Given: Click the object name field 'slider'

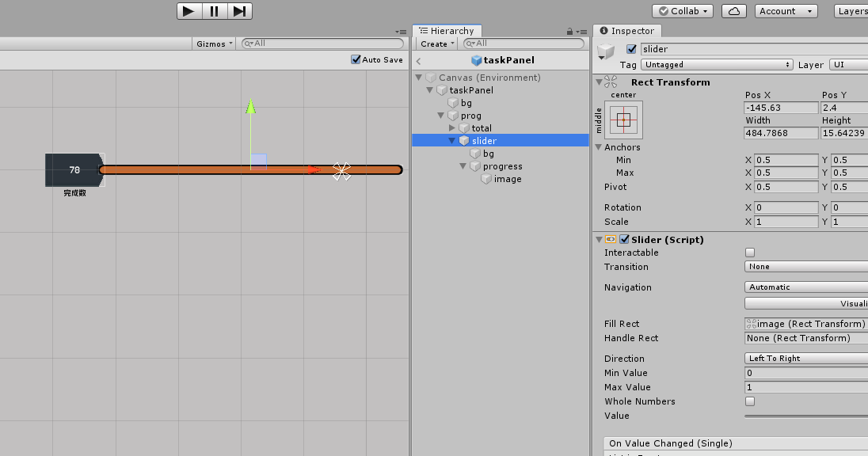Looking at the screenshot, I should tap(754, 49).
